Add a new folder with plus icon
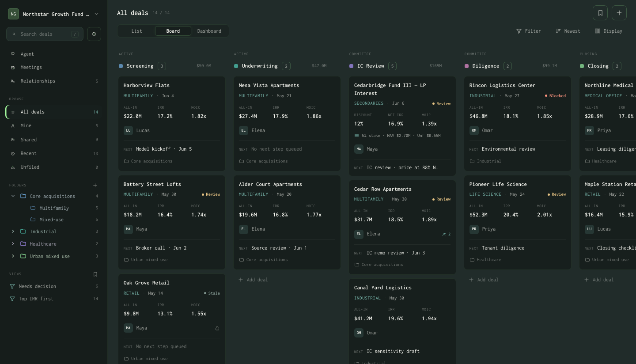Image resolution: width=636 pixels, height=364 pixels. pyautogui.click(x=95, y=185)
